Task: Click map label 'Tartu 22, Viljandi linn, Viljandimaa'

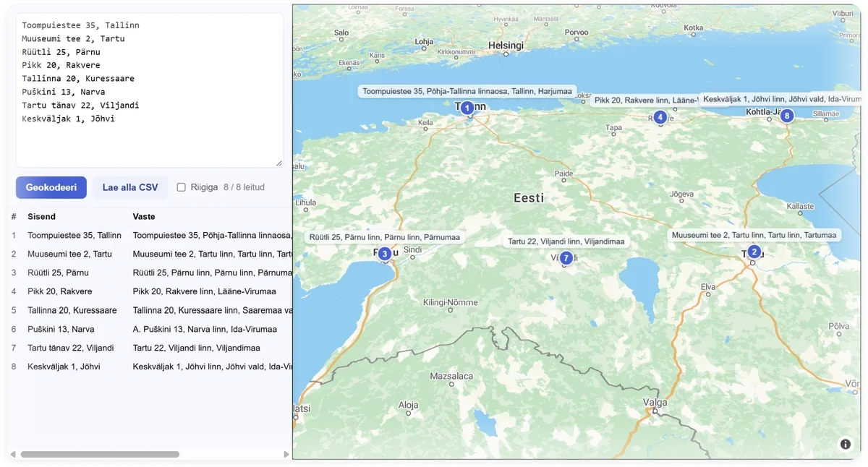Action: pos(566,241)
